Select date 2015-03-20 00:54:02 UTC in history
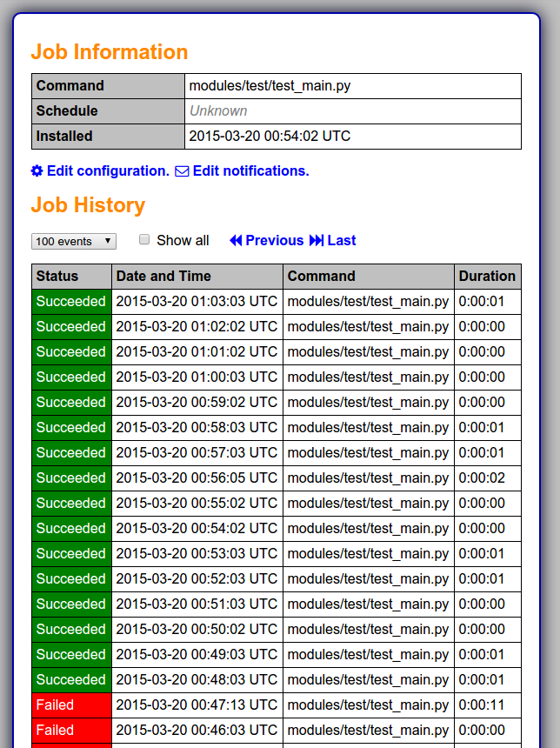The height and width of the screenshot is (748, 560). (197, 529)
